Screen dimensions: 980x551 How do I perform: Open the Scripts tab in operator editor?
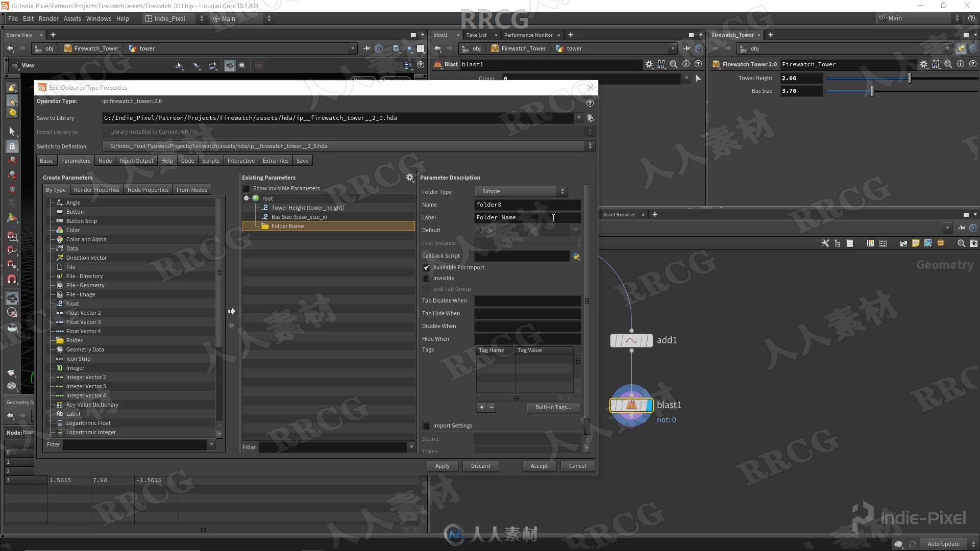click(x=210, y=160)
